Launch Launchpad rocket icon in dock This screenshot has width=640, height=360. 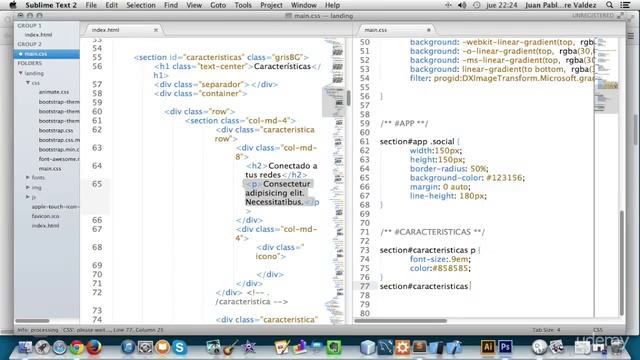[42, 347]
